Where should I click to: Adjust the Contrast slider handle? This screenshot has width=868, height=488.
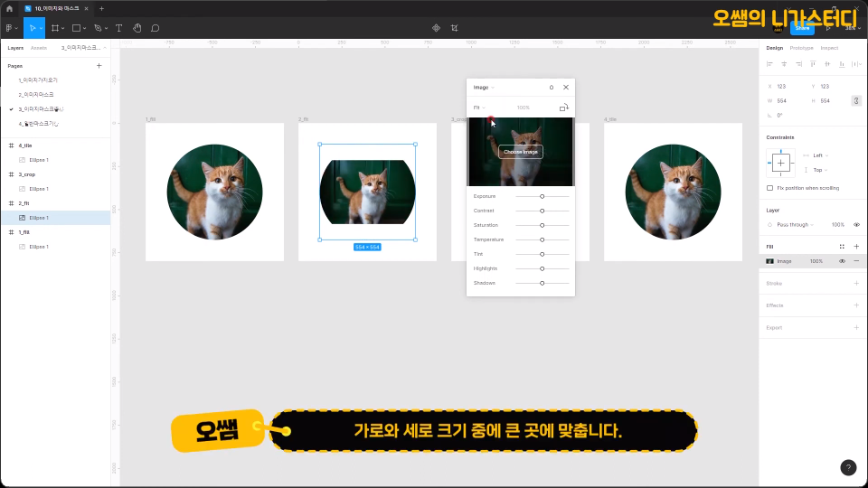(542, 211)
